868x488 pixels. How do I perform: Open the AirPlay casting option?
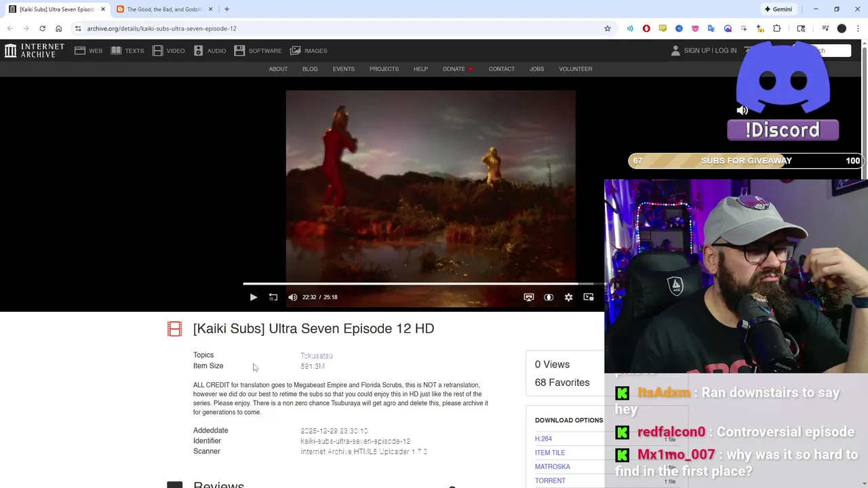529,297
